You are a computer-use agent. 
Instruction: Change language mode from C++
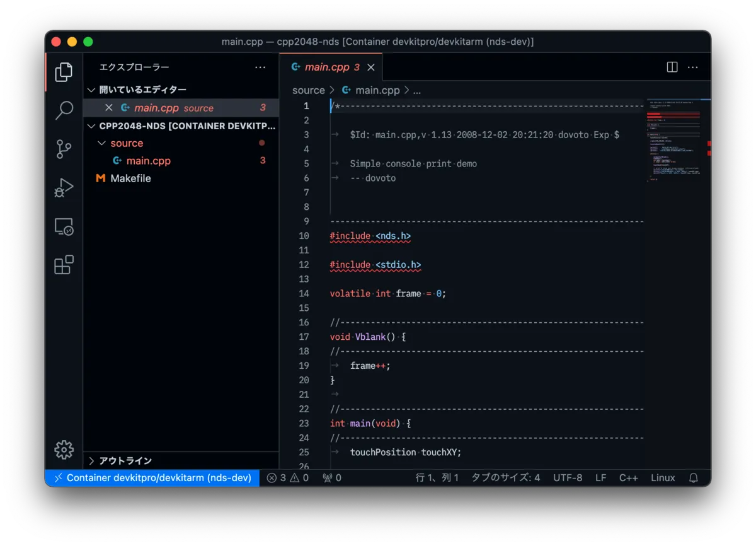coord(628,478)
